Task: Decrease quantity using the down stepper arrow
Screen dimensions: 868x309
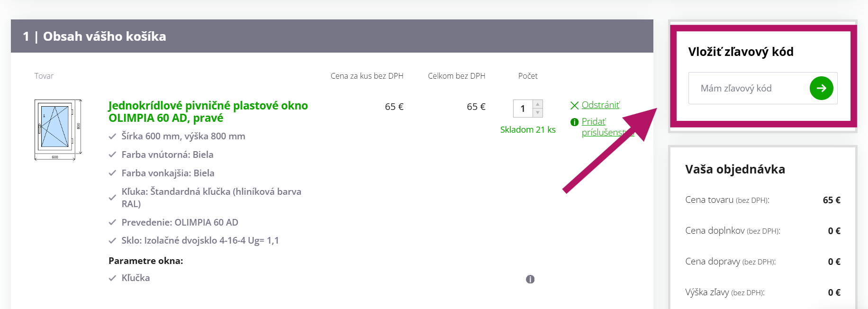Action: (x=538, y=112)
